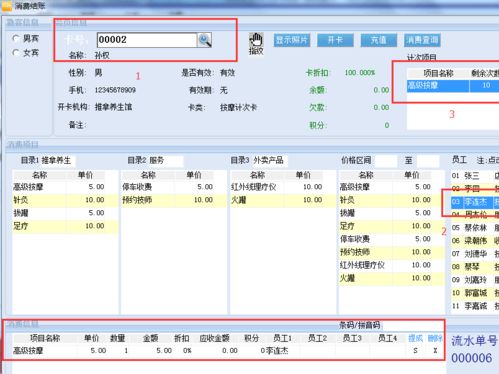This screenshot has height=374, width=499.
Task: Select 红外线理疗仪 in the 目录3 list
Action: 283,187
